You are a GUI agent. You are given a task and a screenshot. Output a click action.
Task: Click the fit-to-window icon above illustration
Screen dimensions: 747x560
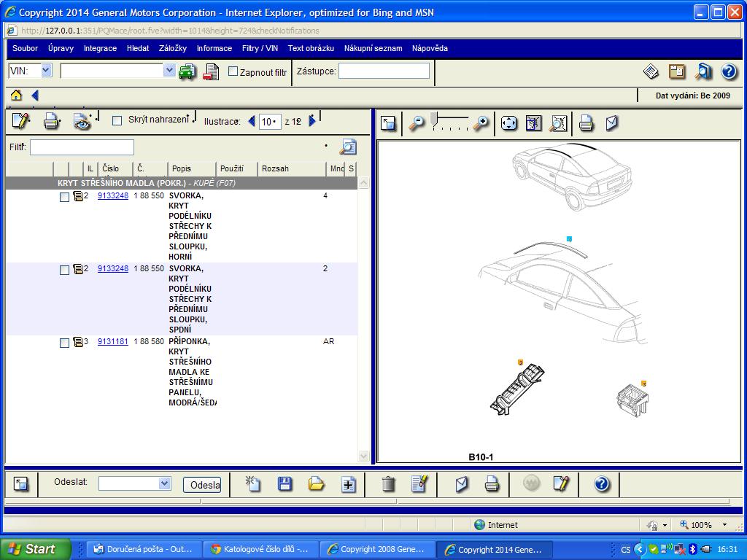click(x=509, y=123)
